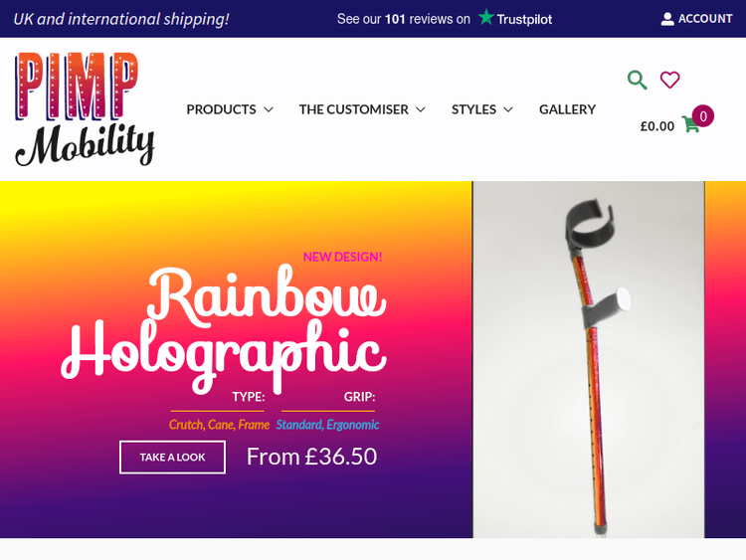Image resolution: width=746 pixels, height=560 pixels.
Task: Expand the Styles menu chevron
Action: [x=508, y=109]
